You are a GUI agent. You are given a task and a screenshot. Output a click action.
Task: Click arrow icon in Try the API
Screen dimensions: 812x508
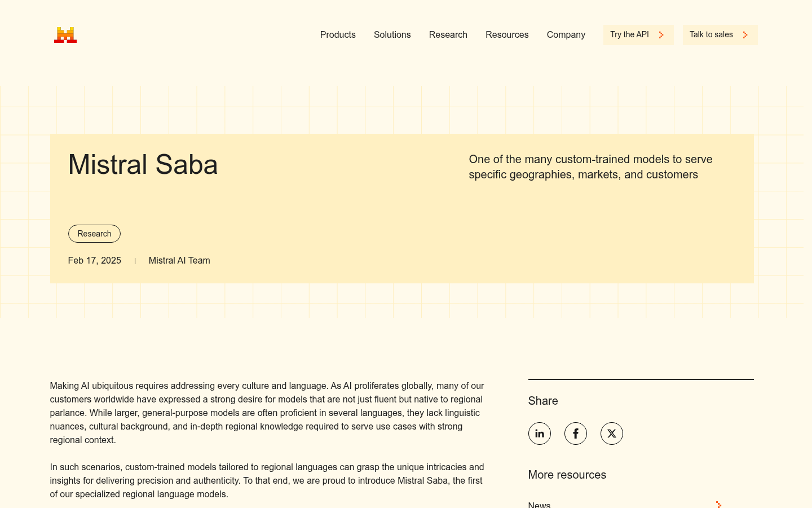[x=661, y=35]
